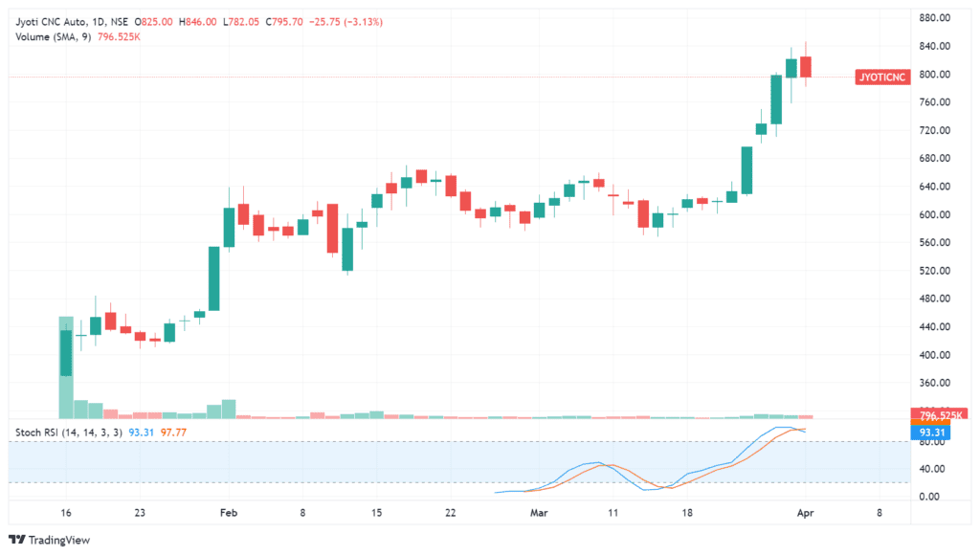Click the Apr label on time axis
The height and width of the screenshot is (555, 980).
(805, 513)
